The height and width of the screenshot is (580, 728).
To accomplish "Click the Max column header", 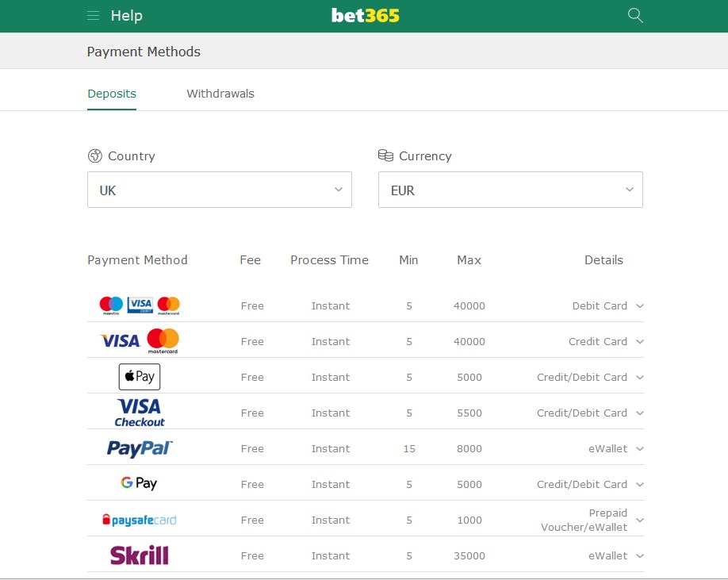I will click(x=469, y=260).
